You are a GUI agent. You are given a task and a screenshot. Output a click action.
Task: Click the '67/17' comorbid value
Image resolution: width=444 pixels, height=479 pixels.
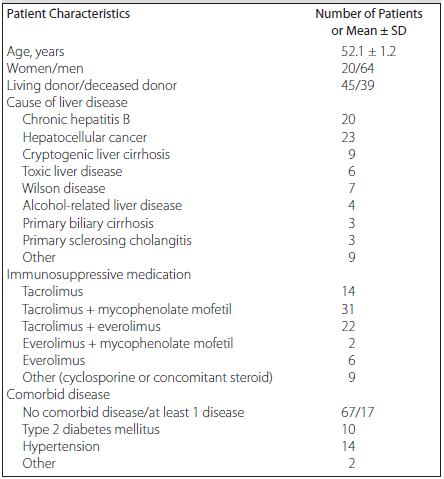click(x=357, y=412)
